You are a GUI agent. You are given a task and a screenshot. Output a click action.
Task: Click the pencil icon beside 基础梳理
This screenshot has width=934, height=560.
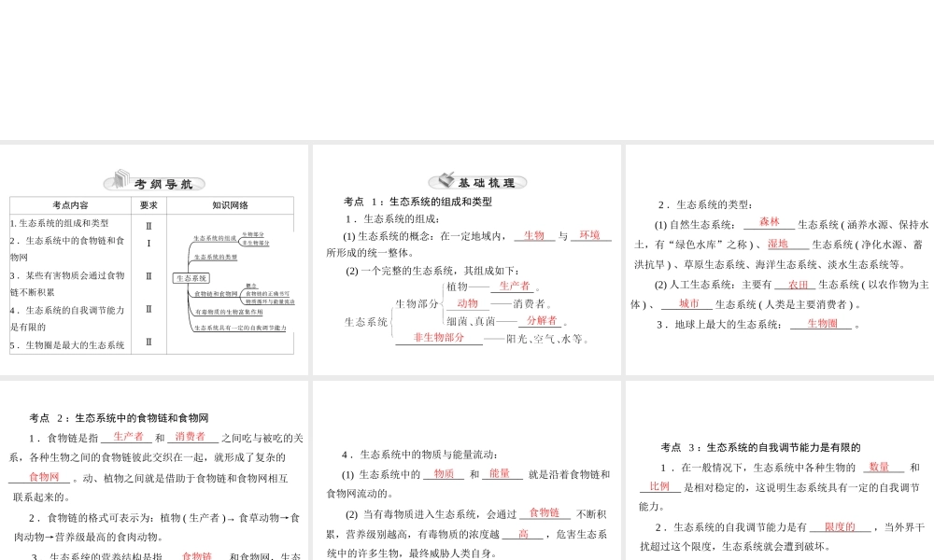click(446, 179)
